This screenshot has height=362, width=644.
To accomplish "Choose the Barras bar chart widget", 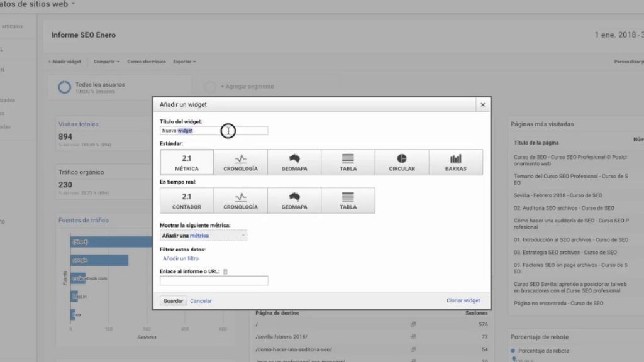I will [x=456, y=162].
